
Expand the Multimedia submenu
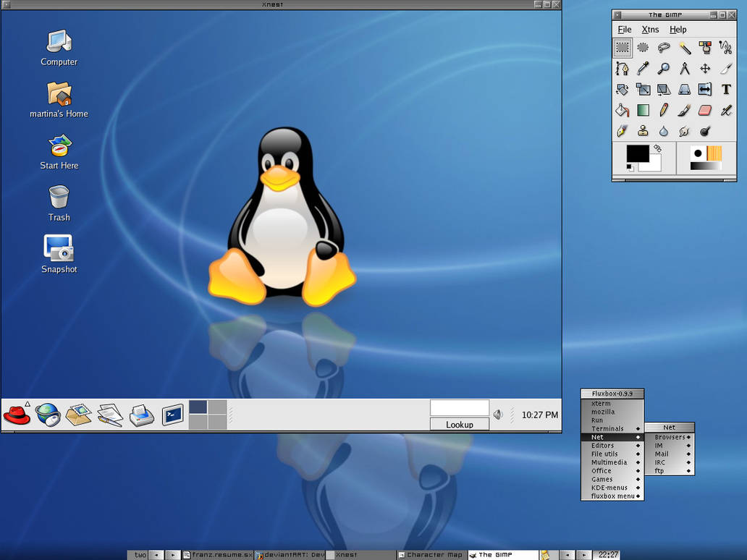point(612,462)
